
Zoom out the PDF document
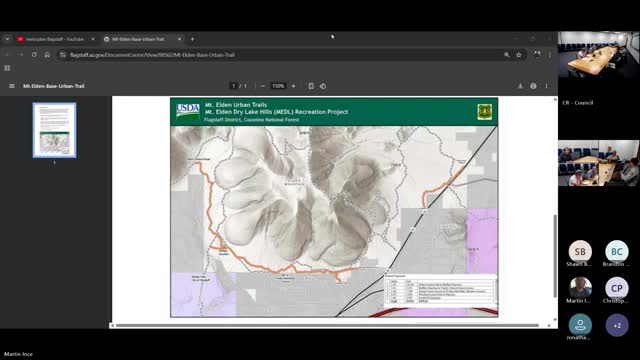click(262, 86)
